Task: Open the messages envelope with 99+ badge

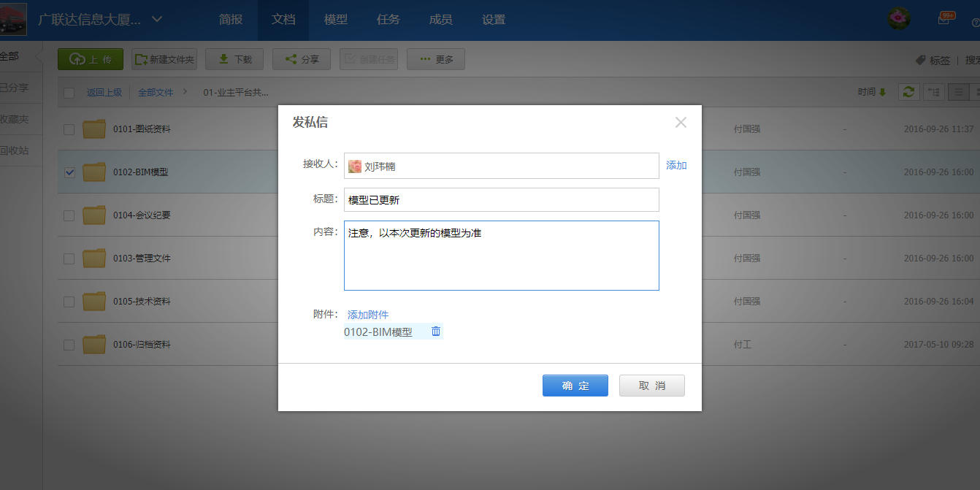Action: click(x=944, y=20)
